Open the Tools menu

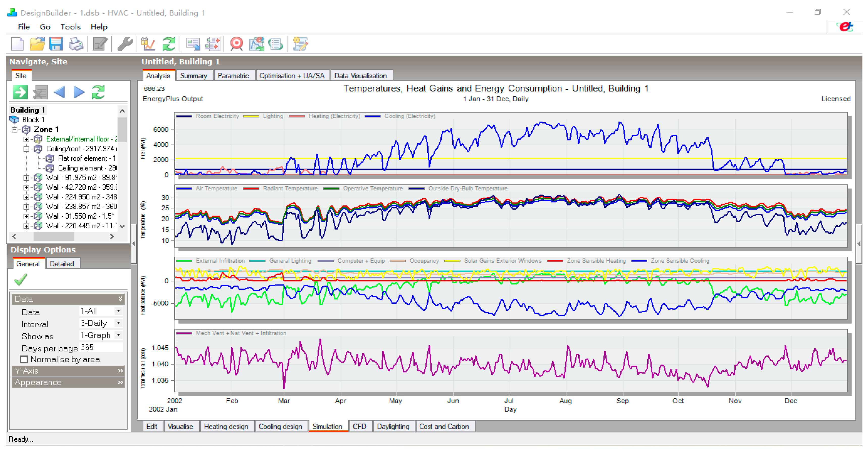[x=70, y=27]
